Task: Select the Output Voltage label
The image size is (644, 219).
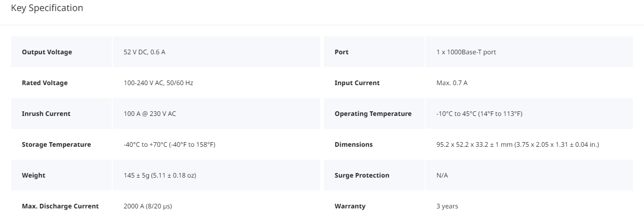Action: click(x=47, y=52)
